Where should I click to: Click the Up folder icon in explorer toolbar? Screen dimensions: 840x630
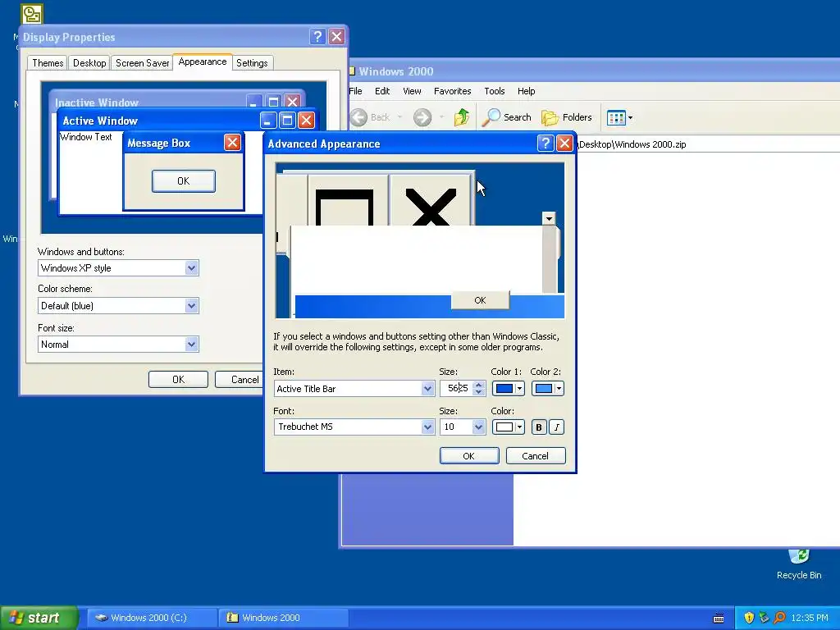point(461,117)
